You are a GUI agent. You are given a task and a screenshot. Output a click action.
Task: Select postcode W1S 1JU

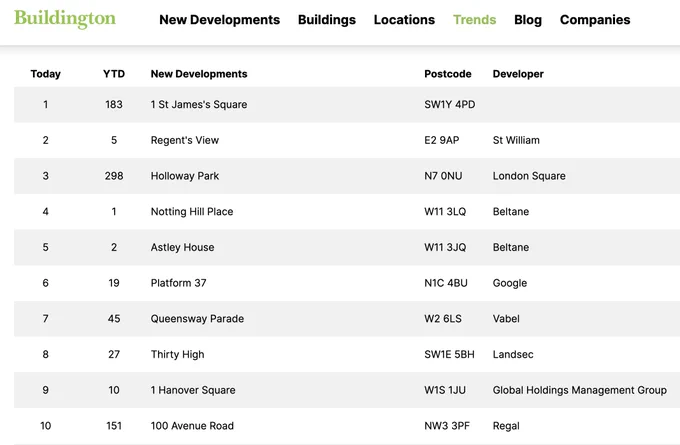pyautogui.click(x=445, y=390)
